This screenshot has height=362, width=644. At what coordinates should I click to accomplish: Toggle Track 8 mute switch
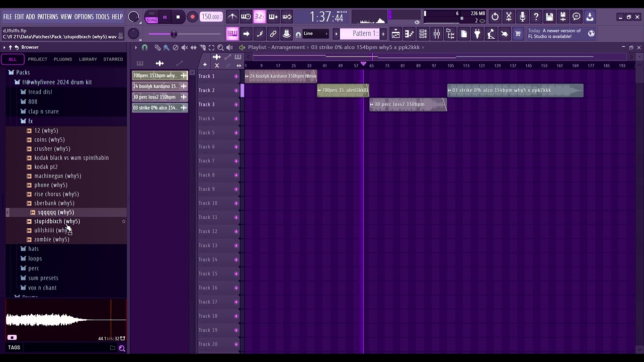(x=236, y=175)
